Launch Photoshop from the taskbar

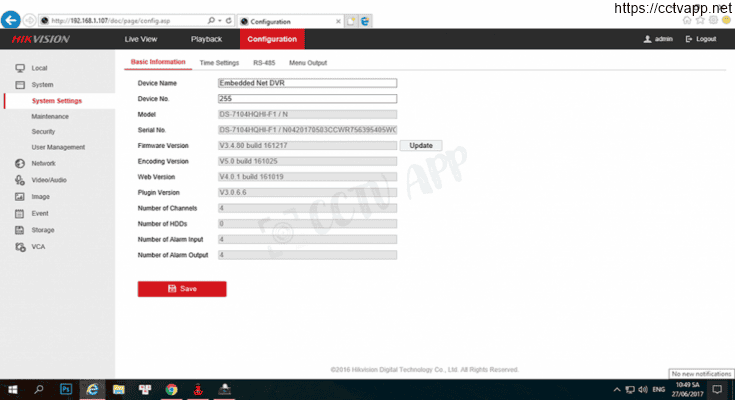(66, 389)
